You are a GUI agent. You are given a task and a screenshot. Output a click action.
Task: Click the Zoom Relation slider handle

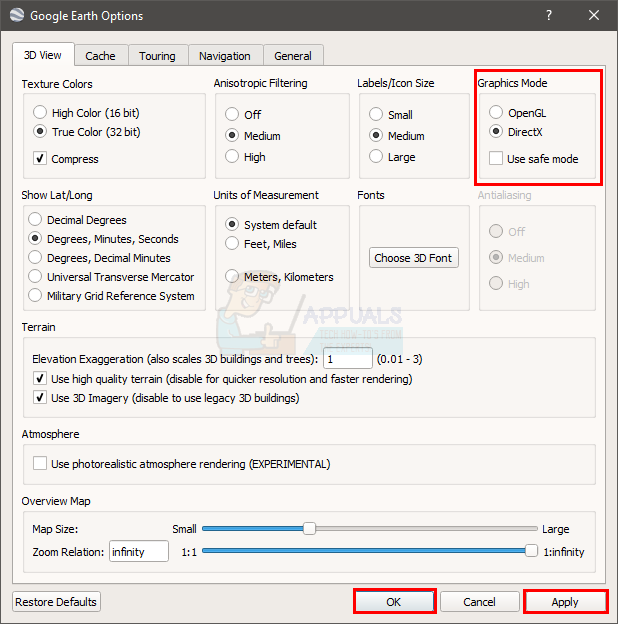pos(531,551)
